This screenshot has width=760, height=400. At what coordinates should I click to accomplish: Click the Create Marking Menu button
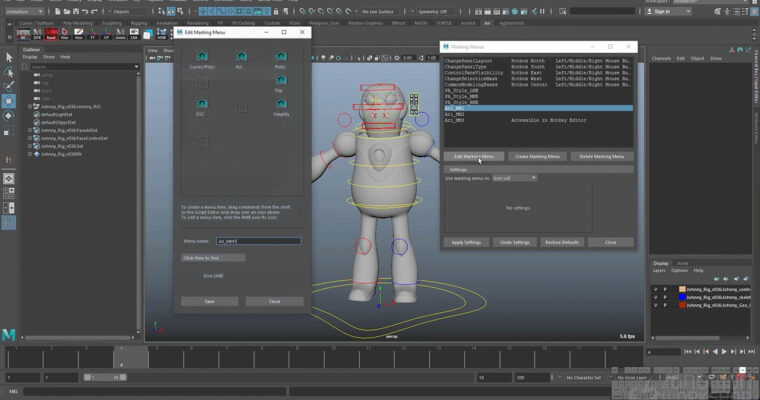[x=537, y=156]
